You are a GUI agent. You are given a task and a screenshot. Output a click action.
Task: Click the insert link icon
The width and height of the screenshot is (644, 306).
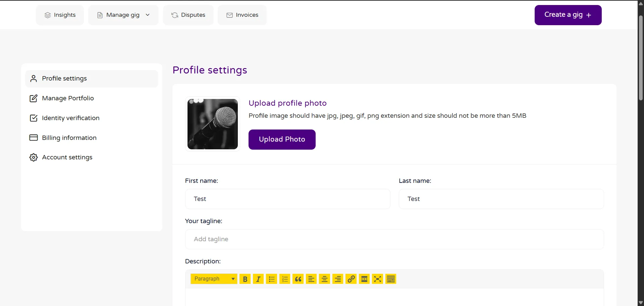(x=351, y=279)
